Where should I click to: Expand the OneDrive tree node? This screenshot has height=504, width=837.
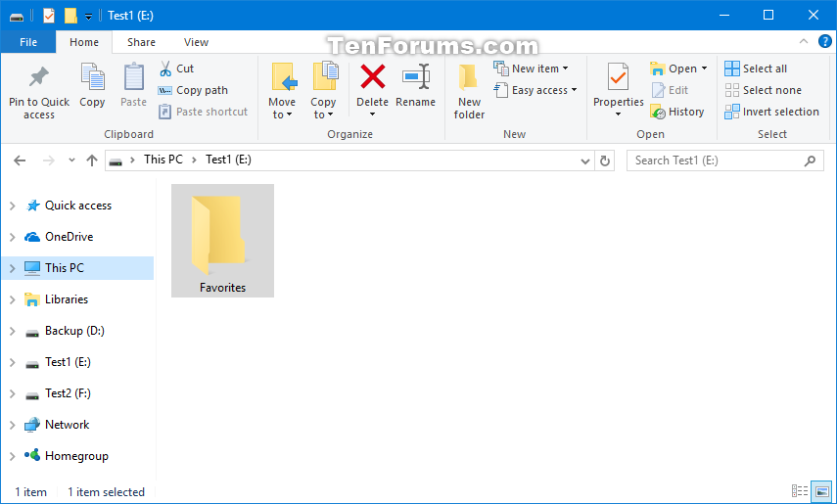coord(13,237)
